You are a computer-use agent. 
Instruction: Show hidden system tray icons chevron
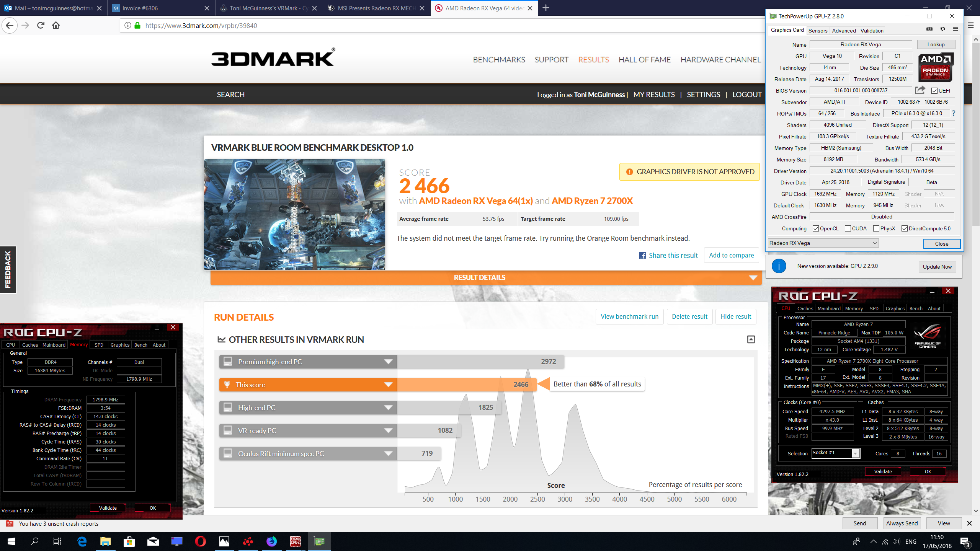point(873,542)
